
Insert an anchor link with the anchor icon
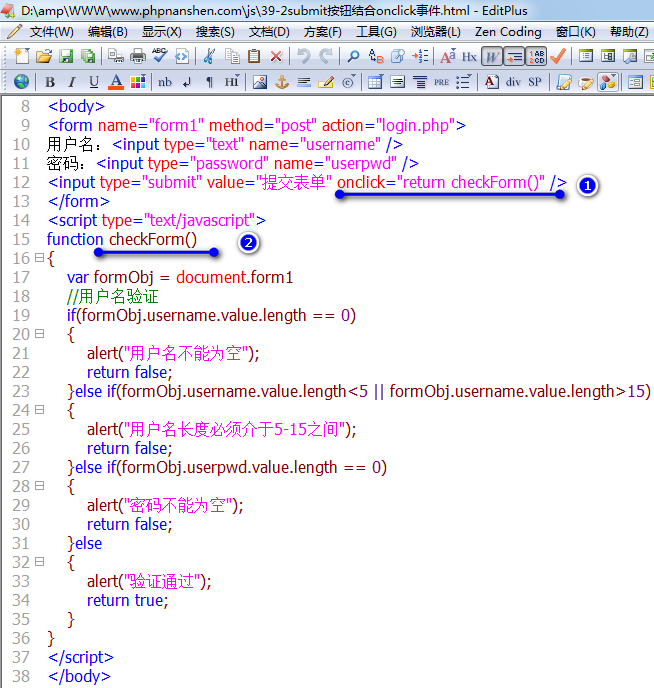(x=282, y=82)
